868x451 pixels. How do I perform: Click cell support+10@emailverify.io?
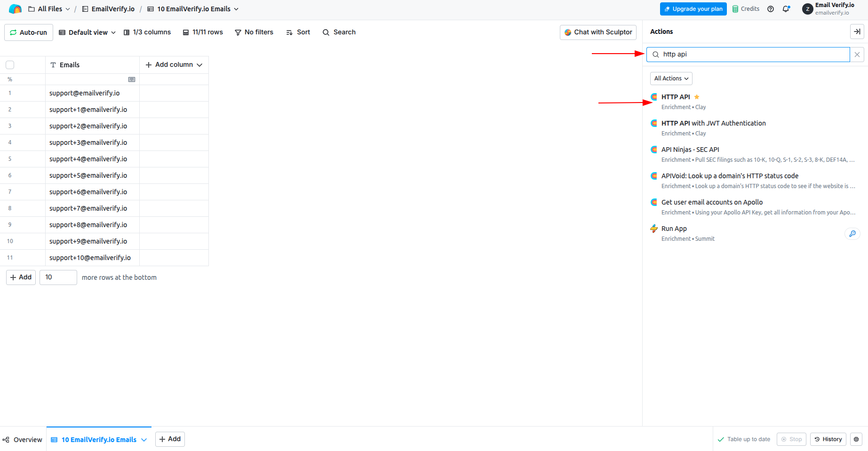93,258
